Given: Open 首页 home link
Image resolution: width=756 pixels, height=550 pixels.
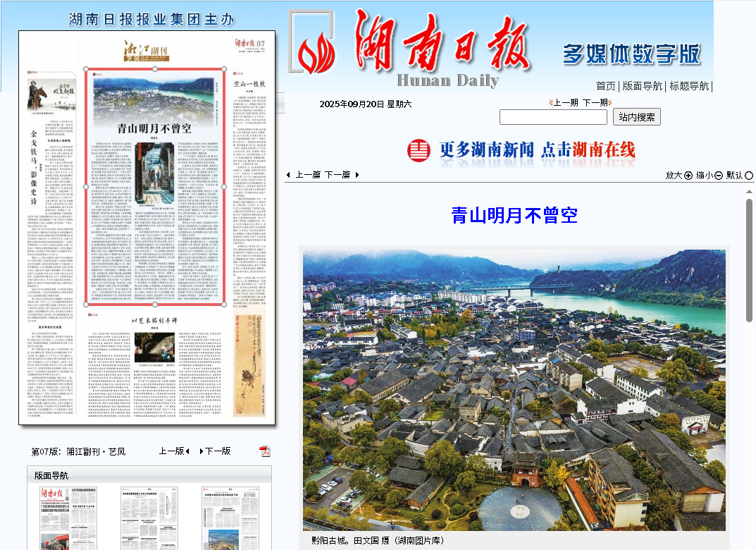Looking at the screenshot, I should point(605,86).
